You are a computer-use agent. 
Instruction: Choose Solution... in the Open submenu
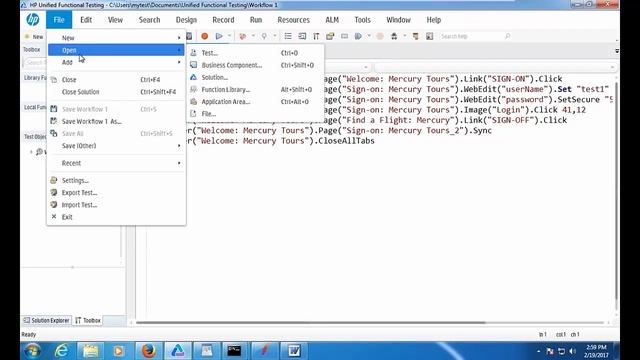coord(255,77)
